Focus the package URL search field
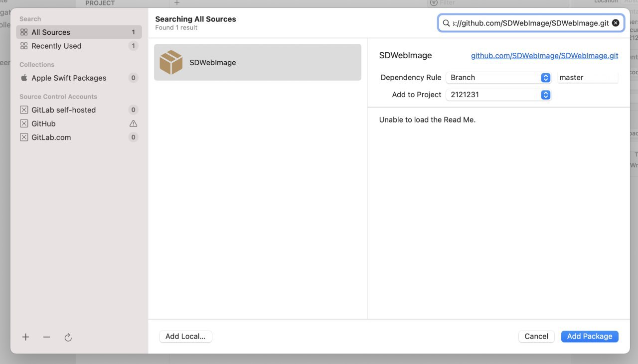 [x=530, y=23]
